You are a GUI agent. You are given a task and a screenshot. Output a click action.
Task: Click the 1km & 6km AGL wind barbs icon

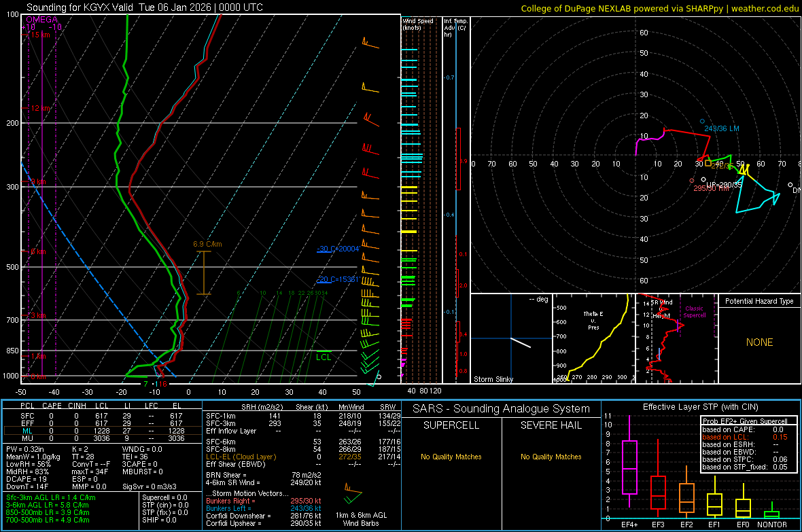(353, 495)
